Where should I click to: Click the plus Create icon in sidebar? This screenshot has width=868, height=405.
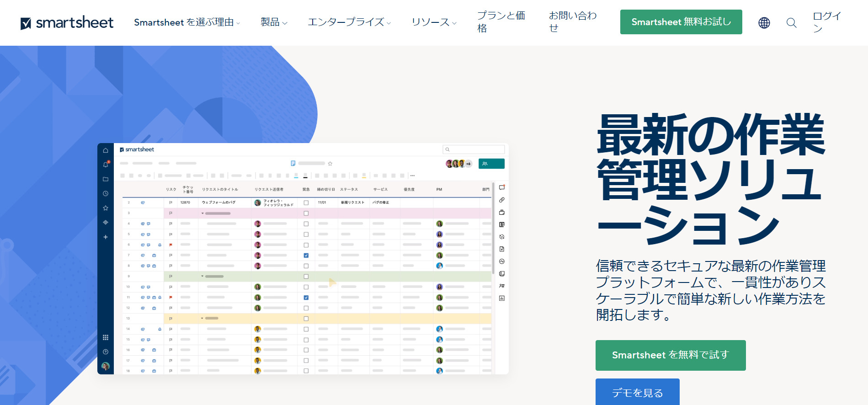point(106,237)
